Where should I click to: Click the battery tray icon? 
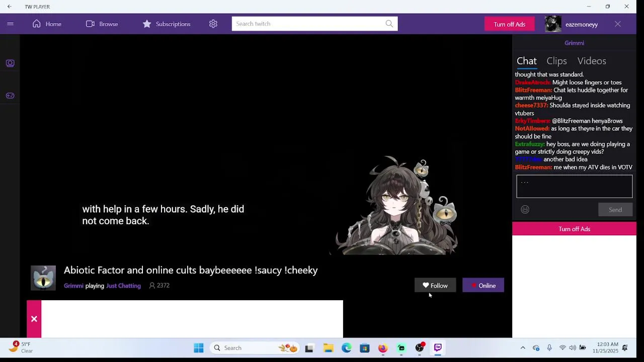(x=583, y=348)
